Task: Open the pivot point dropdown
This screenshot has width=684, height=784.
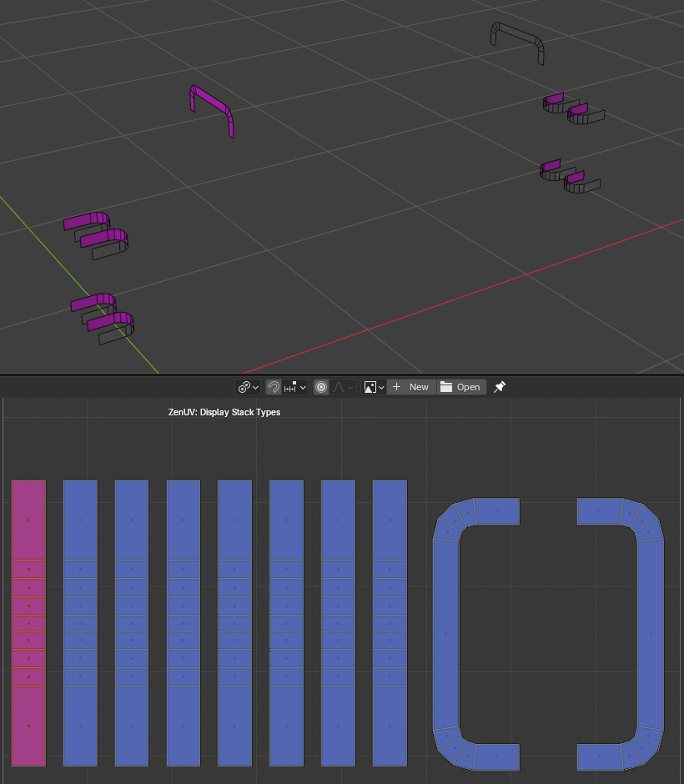Action: 248,387
